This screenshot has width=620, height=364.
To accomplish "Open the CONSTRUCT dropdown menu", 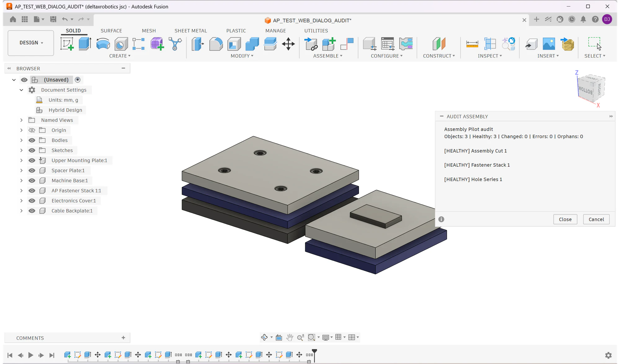I will (439, 56).
